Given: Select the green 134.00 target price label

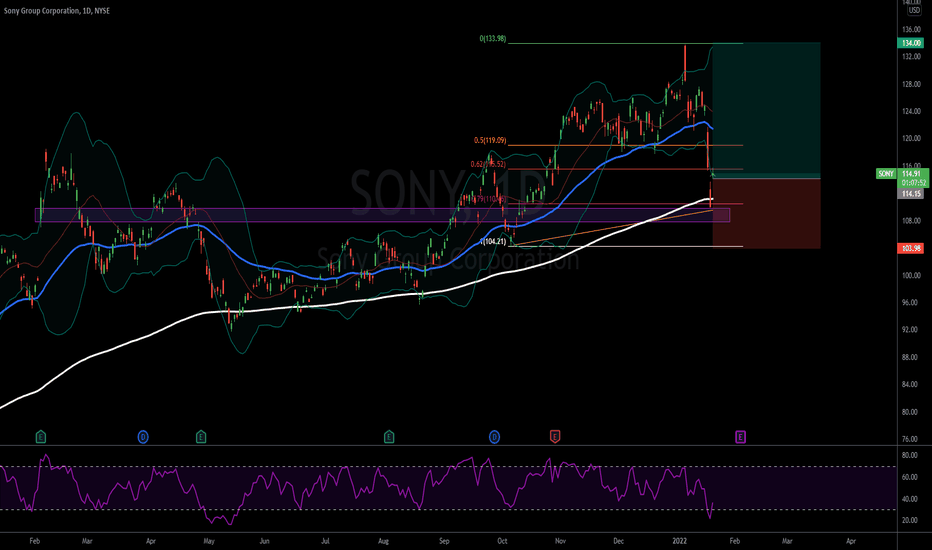Looking at the screenshot, I should point(911,43).
